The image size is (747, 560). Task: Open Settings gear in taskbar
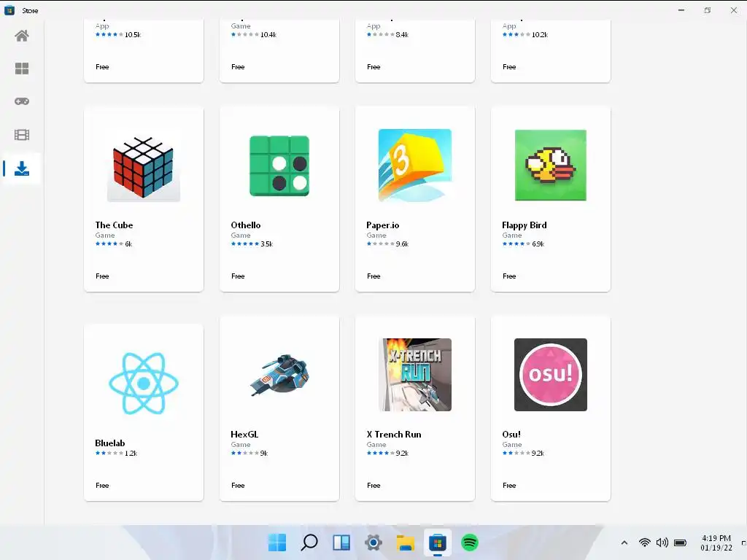click(x=373, y=542)
